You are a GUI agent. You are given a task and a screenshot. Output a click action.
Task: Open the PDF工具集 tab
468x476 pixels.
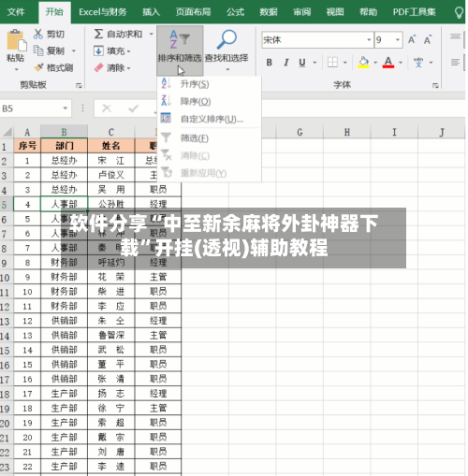[414, 12]
